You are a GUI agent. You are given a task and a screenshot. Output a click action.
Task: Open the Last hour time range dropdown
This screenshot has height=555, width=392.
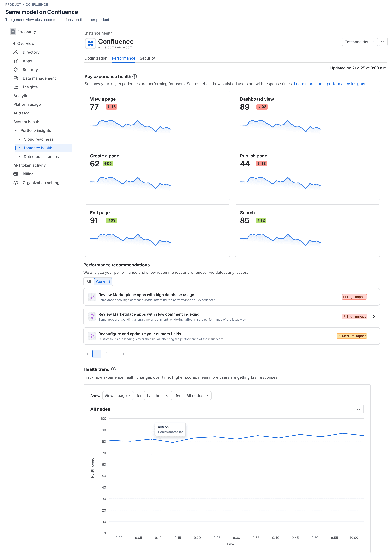coord(158,395)
